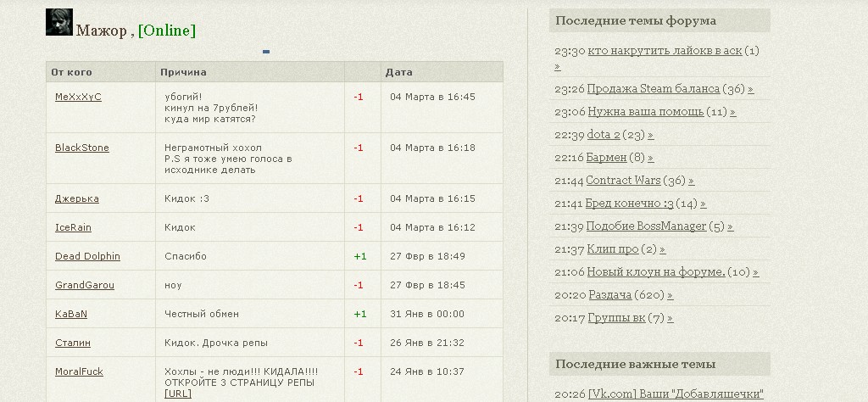
Task: Open the 'Contract Wars' forum topic
Action: (623, 181)
